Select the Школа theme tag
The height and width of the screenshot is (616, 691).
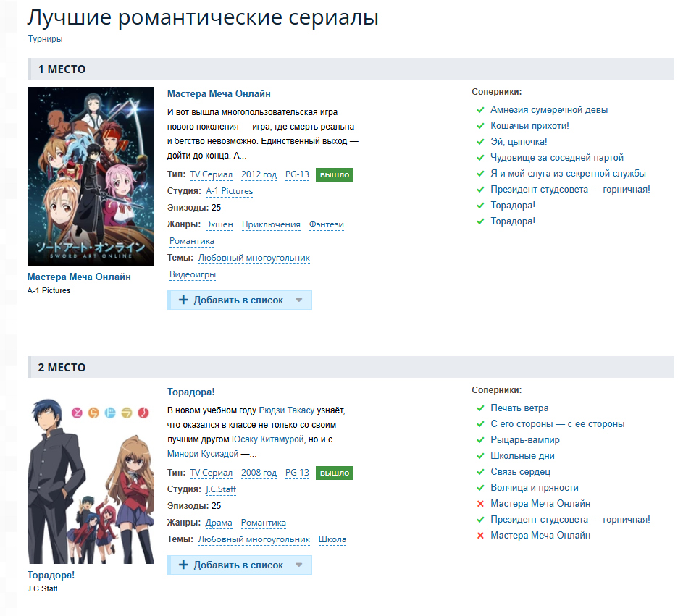(x=332, y=539)
